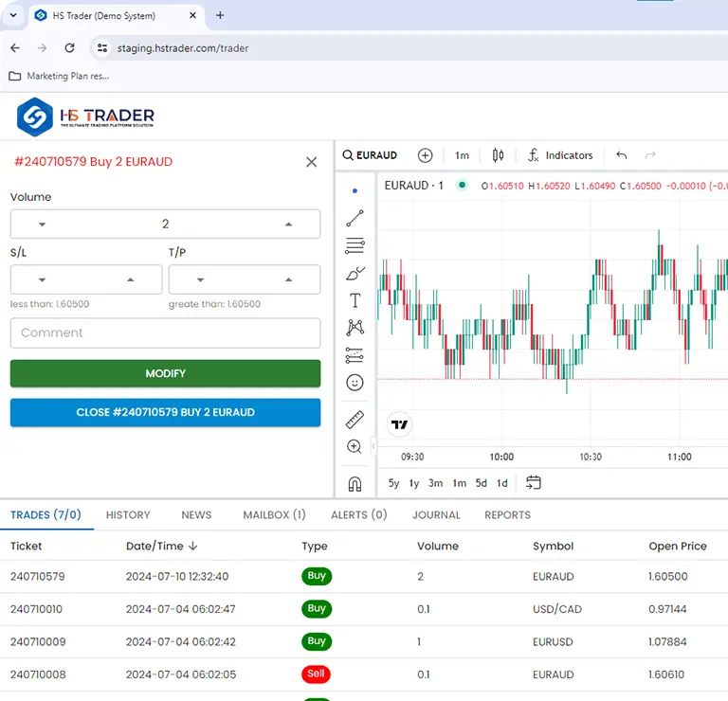Switch to the HISTORY tab

pos(128,515)
